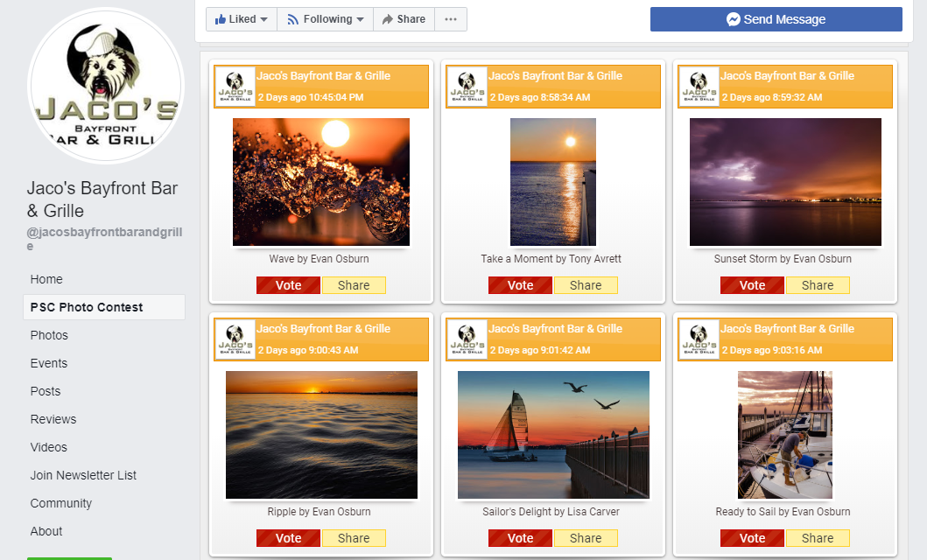This screenshot has height=560, width=927.
Task: Go to Reviews in the sidebar
Action: [53, 419]
